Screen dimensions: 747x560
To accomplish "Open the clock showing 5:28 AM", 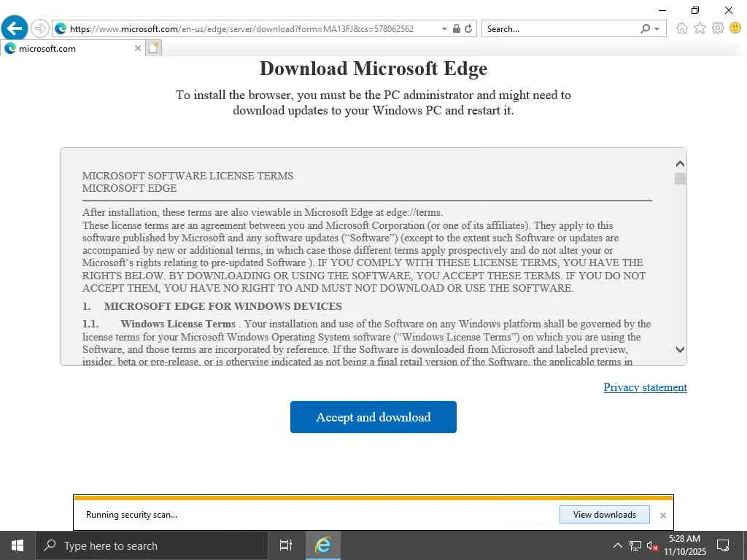I will (684, 545).
